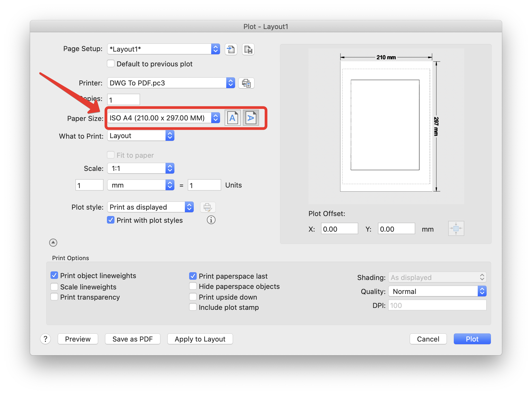Select landscape paper orientation icon
Viewport: 532px width, 395px height.
pyautogui.click(x=251, y=118)
